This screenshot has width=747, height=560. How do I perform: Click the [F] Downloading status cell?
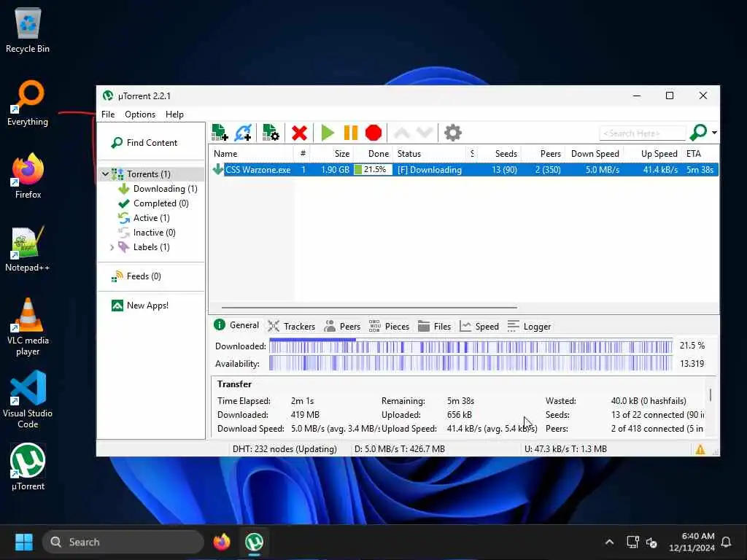click(x=429, y=169)
